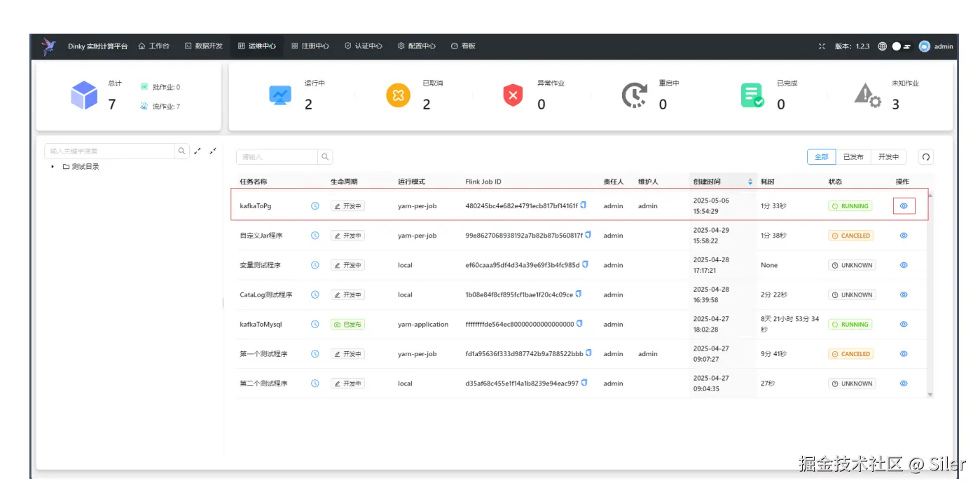Click the task table search button
The image size is (980, 488).
325,157
